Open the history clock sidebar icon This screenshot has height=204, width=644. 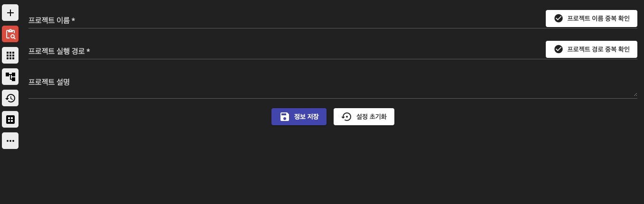[x=10, y=98]
